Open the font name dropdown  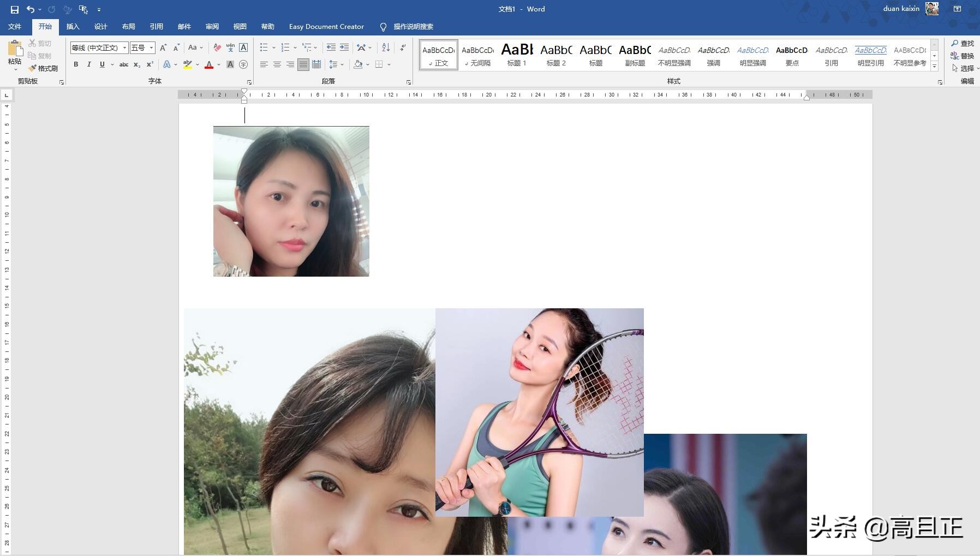coord(124,47)
